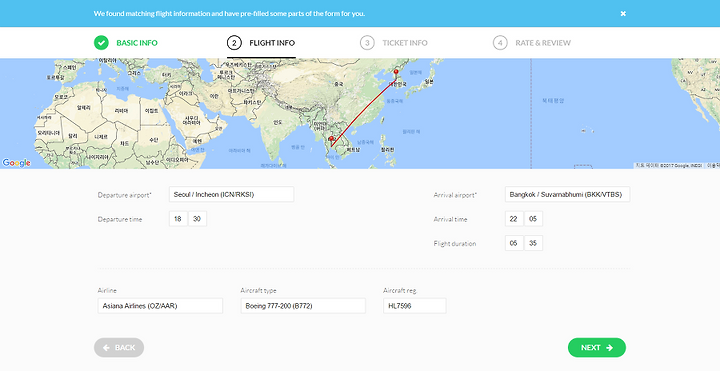The width and height of the screenshot is (720, 371).
Task: Select the Flight Info step tab
Action: pos(261,43)
